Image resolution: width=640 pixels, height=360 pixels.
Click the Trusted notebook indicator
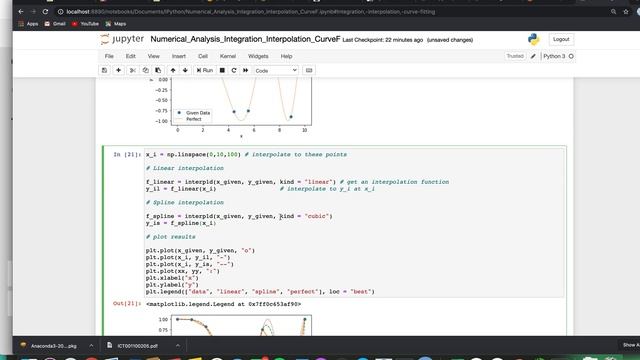click(515, 56)
